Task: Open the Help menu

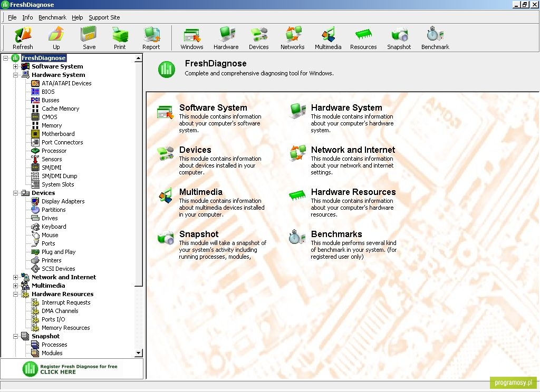Action: coord(77,17)
